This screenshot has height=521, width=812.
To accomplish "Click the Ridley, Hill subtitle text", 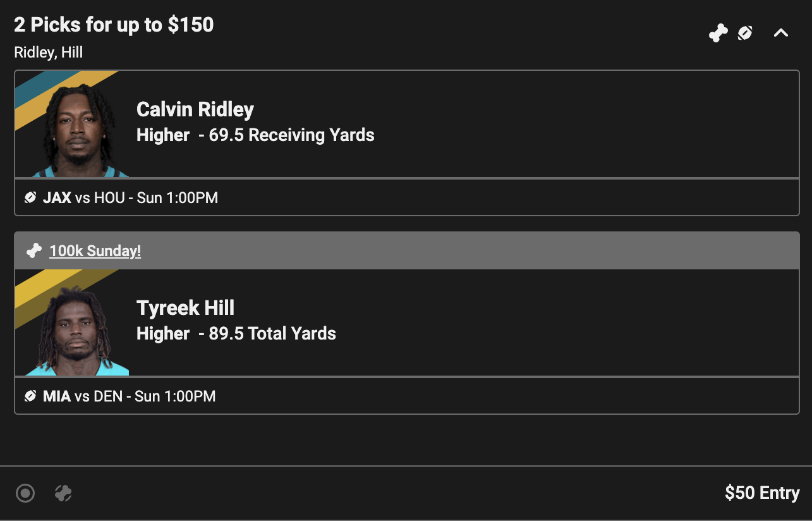I will [x=49, y=52].
